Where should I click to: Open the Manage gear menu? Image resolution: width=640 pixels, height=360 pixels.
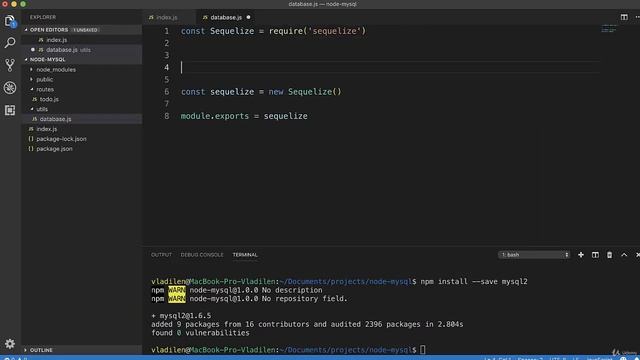tap(10, 344)
